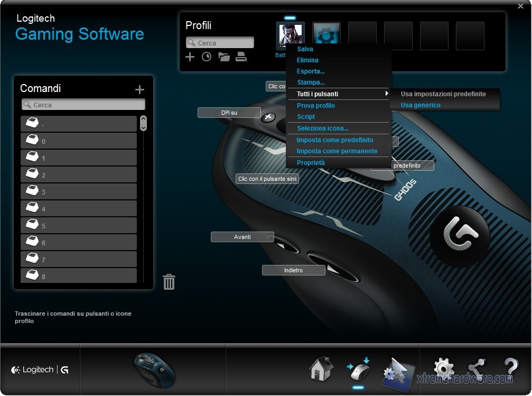The height and width of the screenshot is (396, 532).
Task: Add a new command with Comandi plus icon
Action: 139,90
